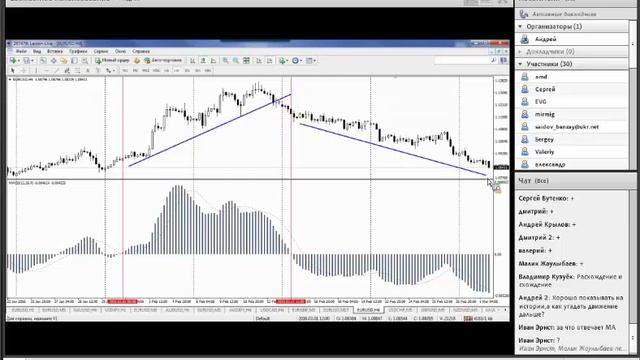Switch chart to line chart icon
640x360 pixels.
tap(213, 61)
